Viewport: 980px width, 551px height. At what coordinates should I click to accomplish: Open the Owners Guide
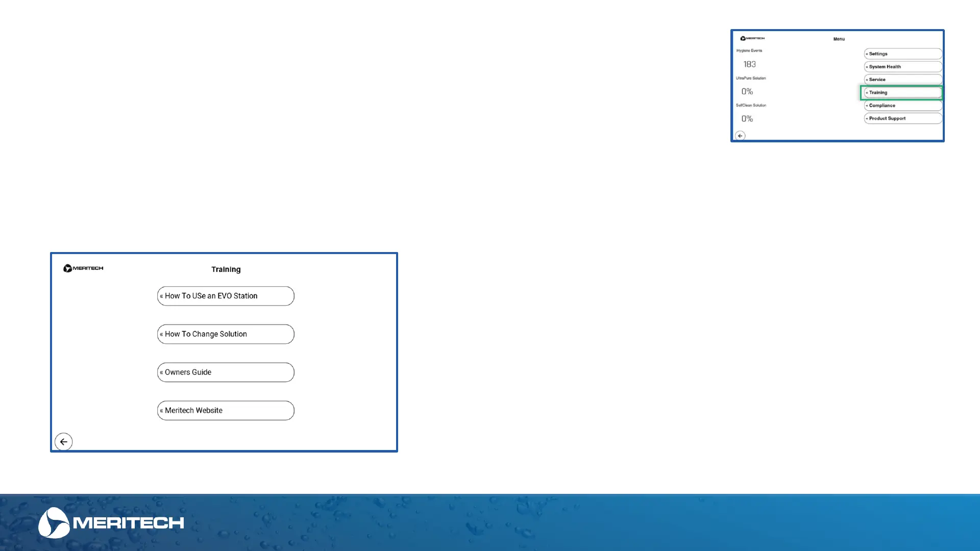tap(226, 372)
